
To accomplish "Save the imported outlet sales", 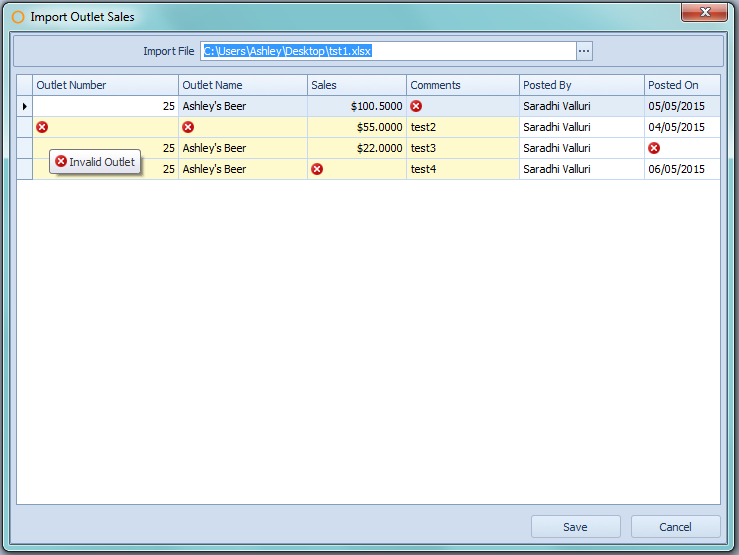I will (x=575, y=527).
